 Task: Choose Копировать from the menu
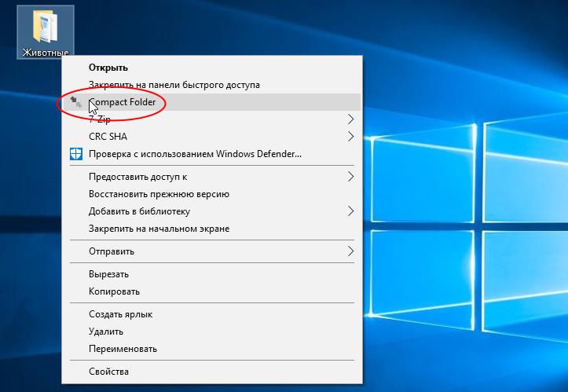pos(212,291)
